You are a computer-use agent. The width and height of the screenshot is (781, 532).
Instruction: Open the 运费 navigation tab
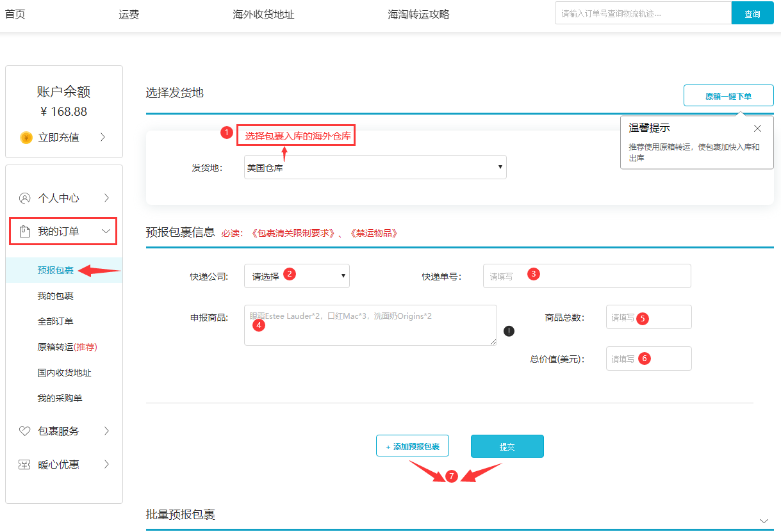coord(129,14)
